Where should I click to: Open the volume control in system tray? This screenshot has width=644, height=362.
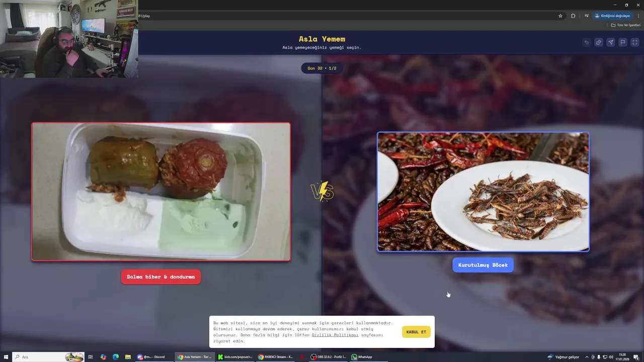[611, 357]
